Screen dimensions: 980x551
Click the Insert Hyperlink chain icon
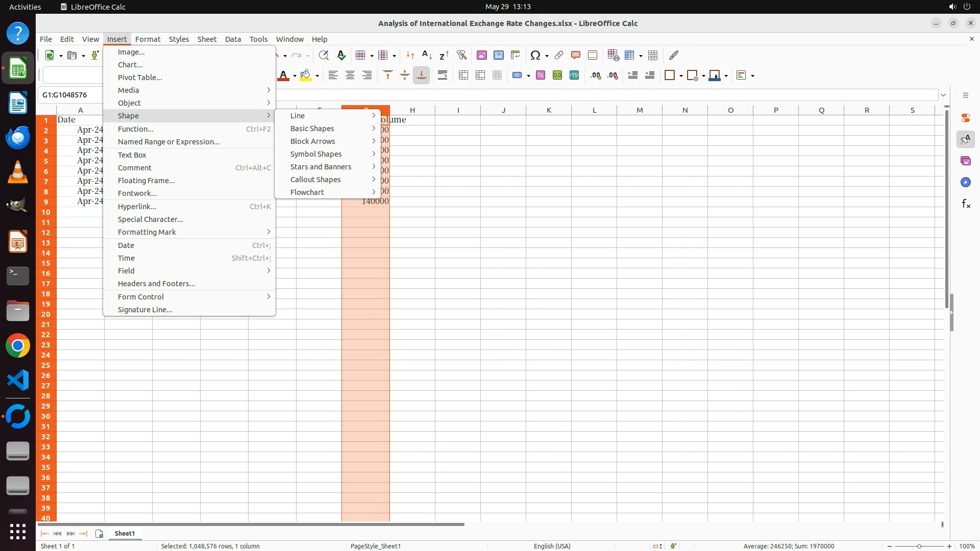559,55
